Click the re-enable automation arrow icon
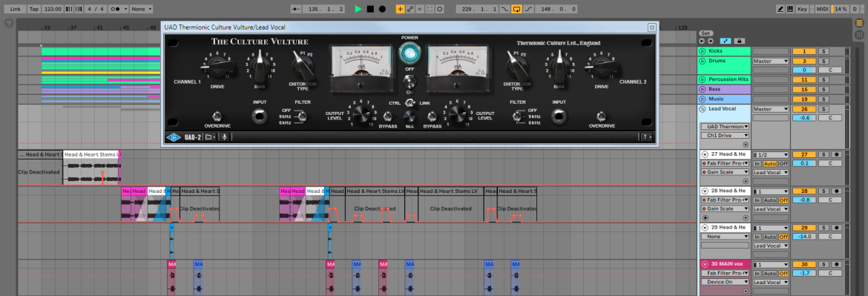 (x=420, y=9)
